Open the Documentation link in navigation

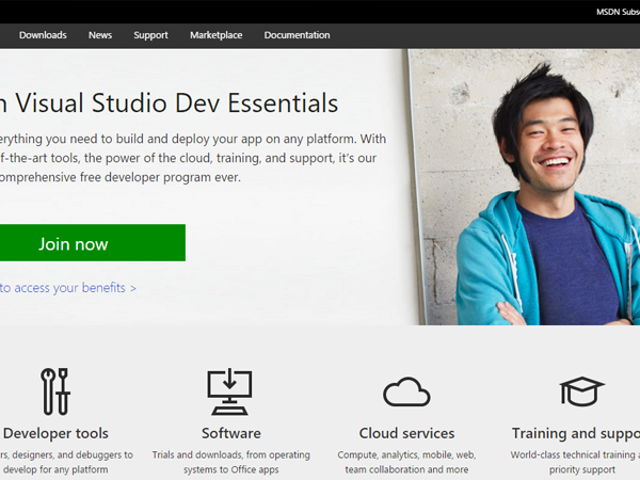click(297, 35)
